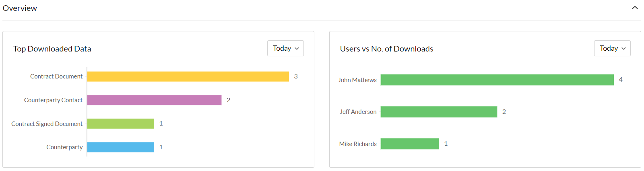Select the Counterparty axis label
Screen dimensions: 644x171
tap(64, 147)
